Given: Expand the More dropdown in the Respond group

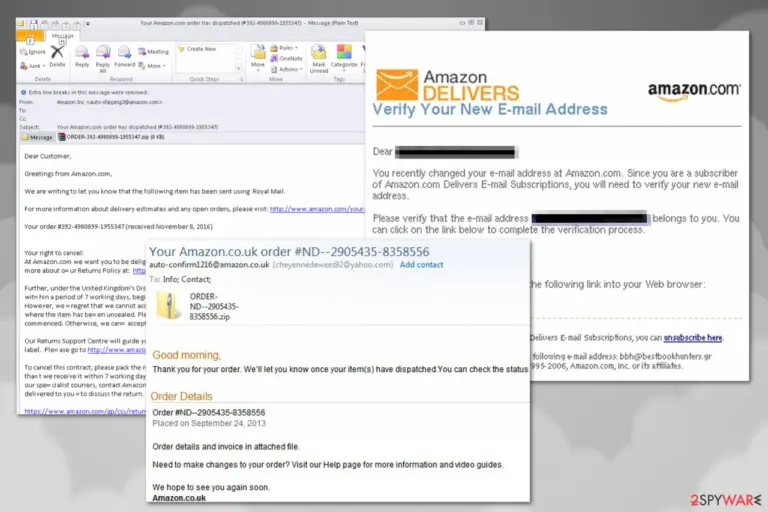Looking at the screenshot, I should tap(152, 66).
